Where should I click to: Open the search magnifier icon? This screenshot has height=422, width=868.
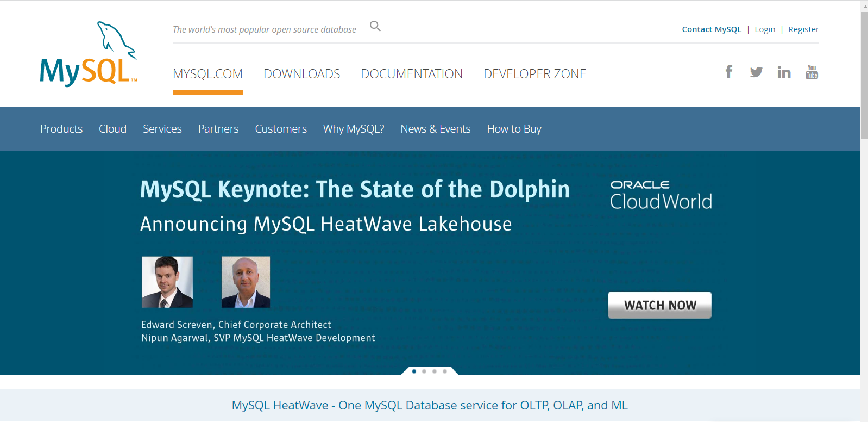(x=375, y=26)
